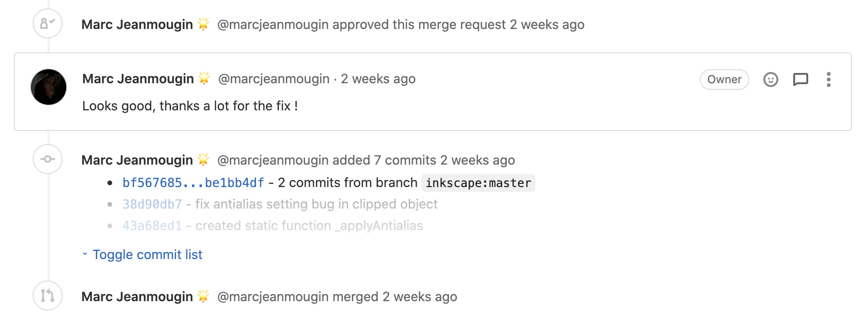This screenshot has height=318, width=868.
Task: Click the merged status timeline icon
Action: coord(48,296)
